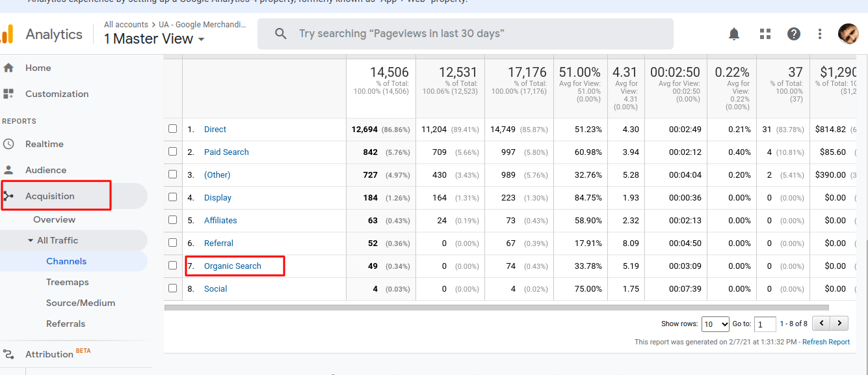
Task: Check the (Other) row checkbox
Action: click(173, 174)
